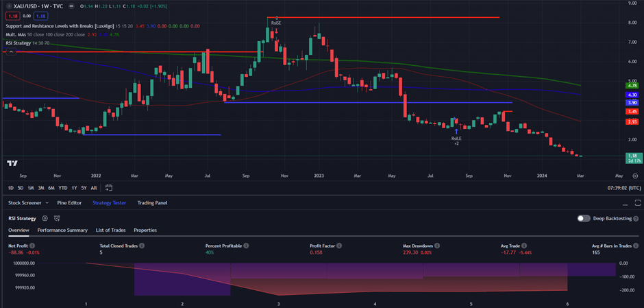
Task: Open the Trading Panel tab
Action: [x=152, y=203]
